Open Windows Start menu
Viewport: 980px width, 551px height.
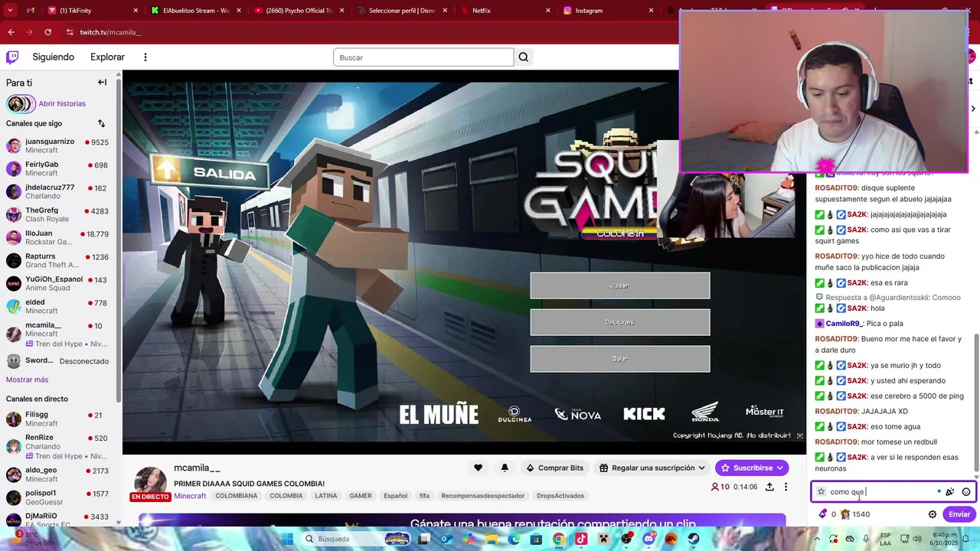point(286,539)
